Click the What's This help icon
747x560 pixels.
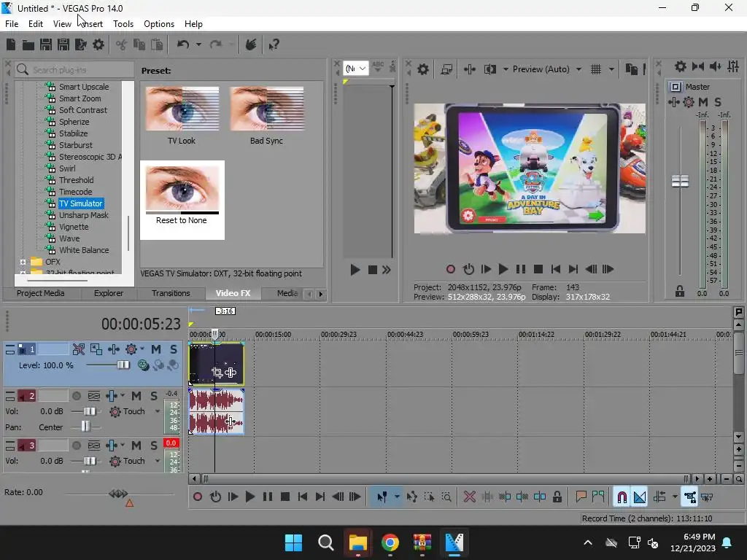(x=274, y=44)
